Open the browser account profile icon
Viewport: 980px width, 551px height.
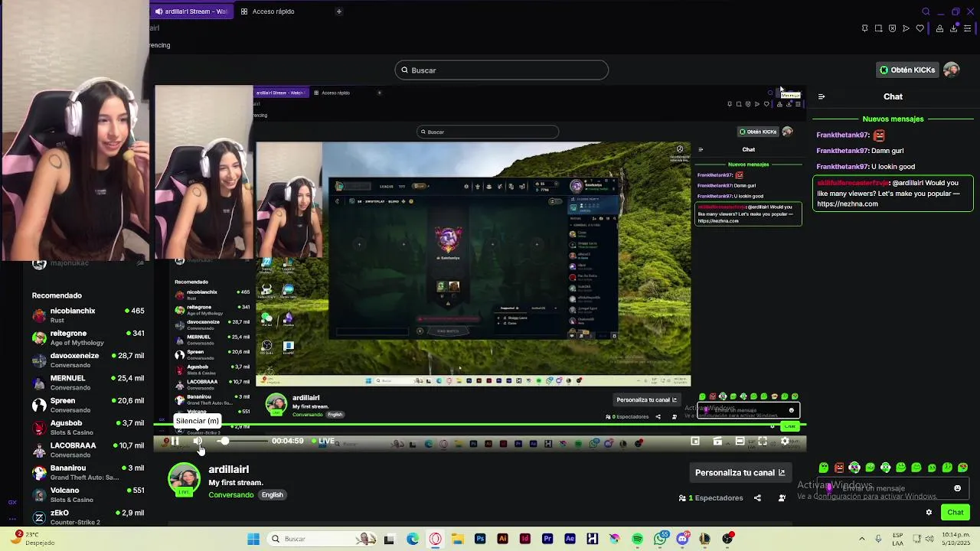(x=939, y=28)
